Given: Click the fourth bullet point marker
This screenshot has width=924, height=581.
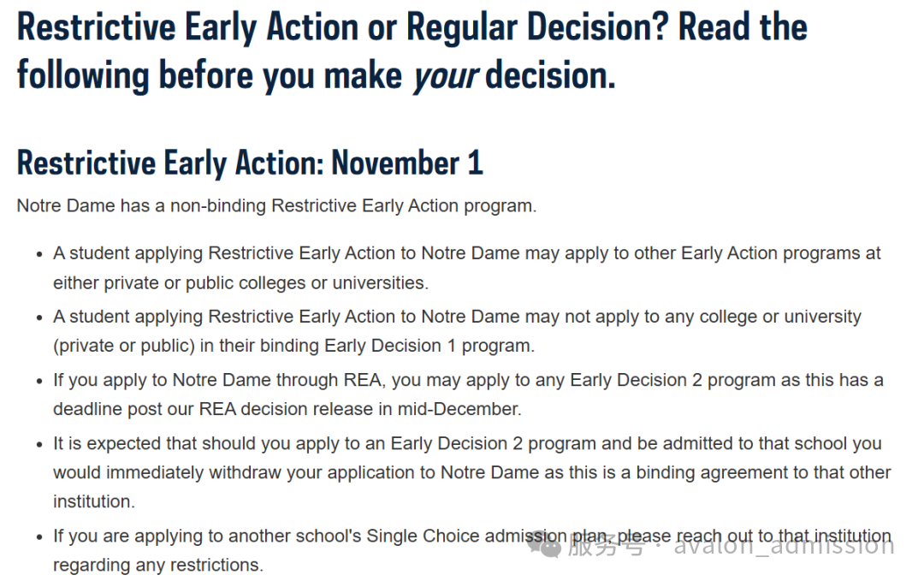Looking at the screenshot, I should tap(38, 444).
